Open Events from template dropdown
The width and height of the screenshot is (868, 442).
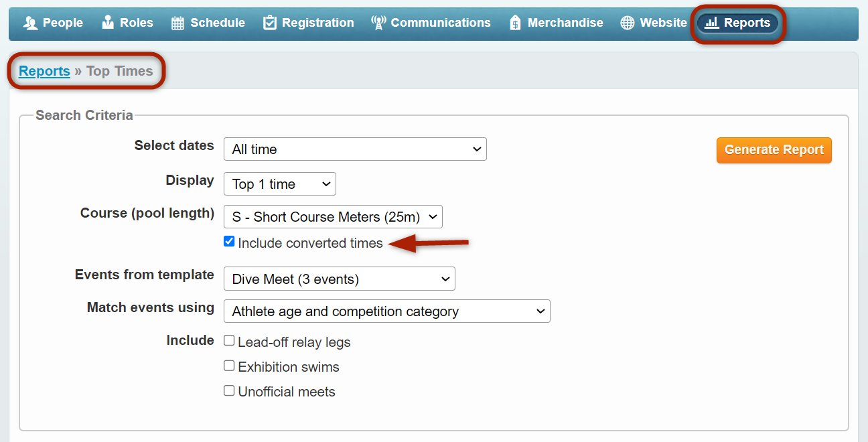[339, 279]
